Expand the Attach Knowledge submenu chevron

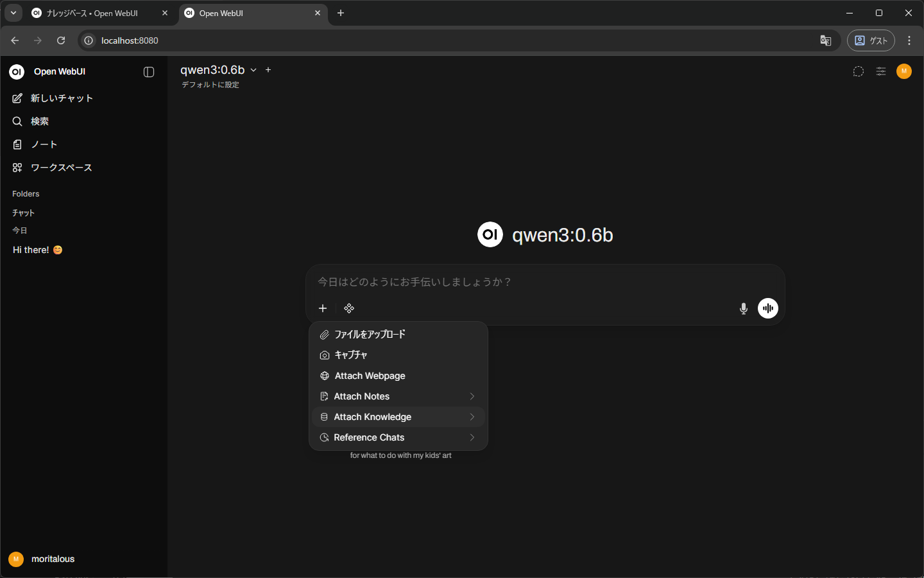pyautogui.click(x=472, y=417)
